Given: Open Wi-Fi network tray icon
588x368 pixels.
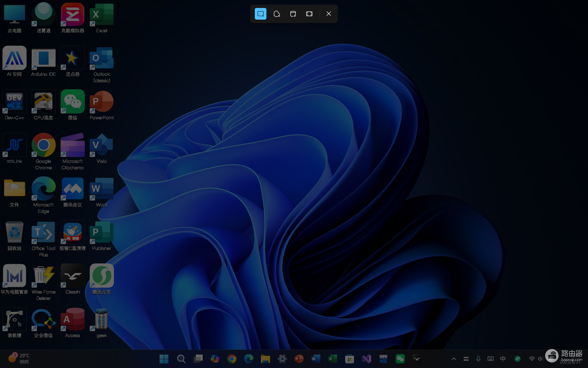Looking at the screenshot, I should [532, 358].
